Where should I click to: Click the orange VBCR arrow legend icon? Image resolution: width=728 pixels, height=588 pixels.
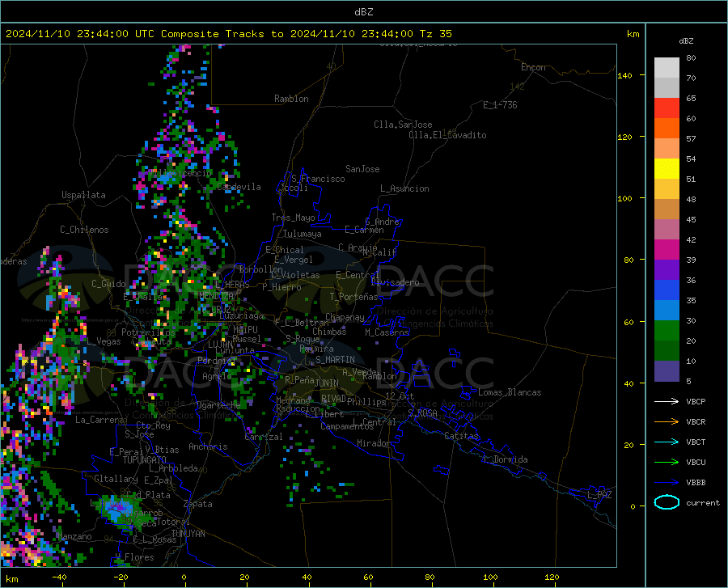click(667, 422)
